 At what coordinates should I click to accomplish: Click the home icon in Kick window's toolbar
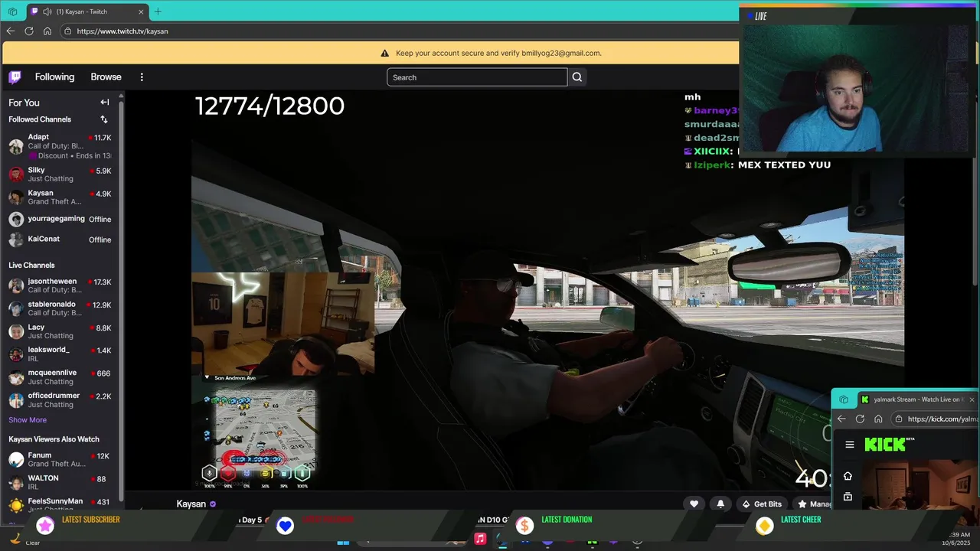coord(878,419)
